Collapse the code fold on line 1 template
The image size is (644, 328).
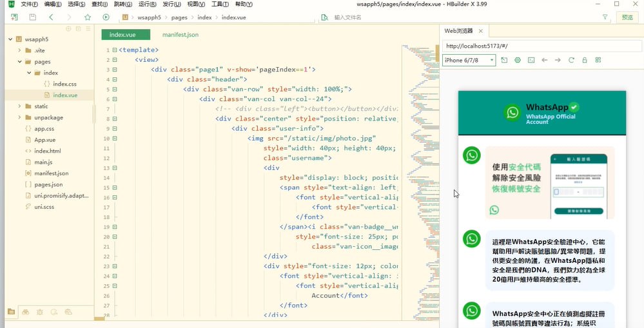[115, 50]
